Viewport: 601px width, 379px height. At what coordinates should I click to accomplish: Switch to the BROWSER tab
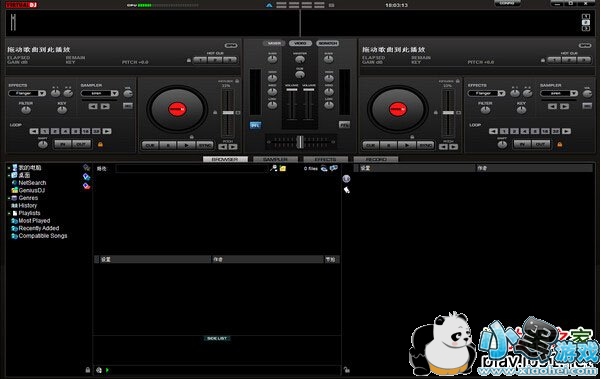(x=225, y=159)
